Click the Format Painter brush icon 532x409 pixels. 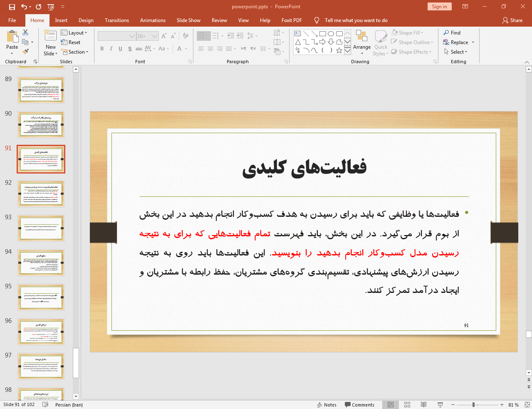[x=25, y=52]
